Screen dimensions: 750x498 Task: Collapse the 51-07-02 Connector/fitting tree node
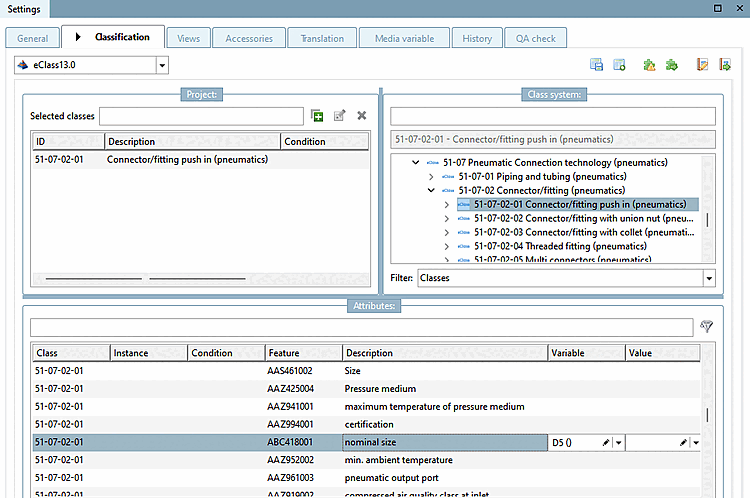coord(431,190)
